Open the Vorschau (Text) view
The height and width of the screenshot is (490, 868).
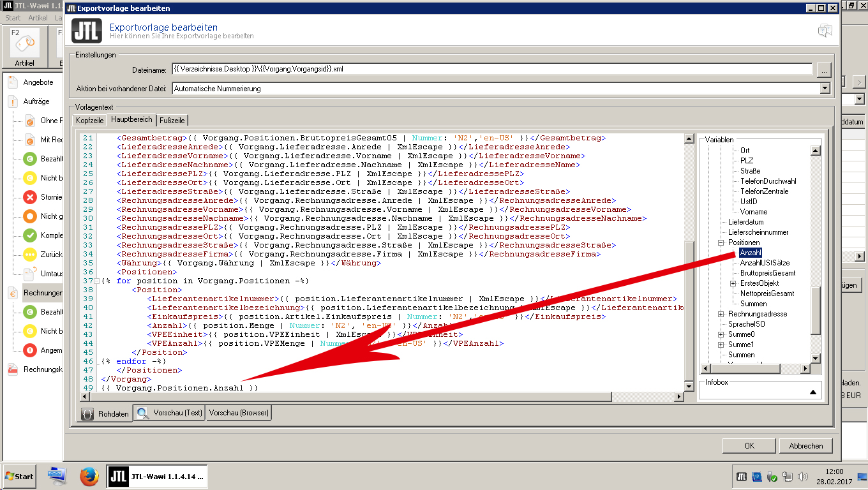[170, 413]
